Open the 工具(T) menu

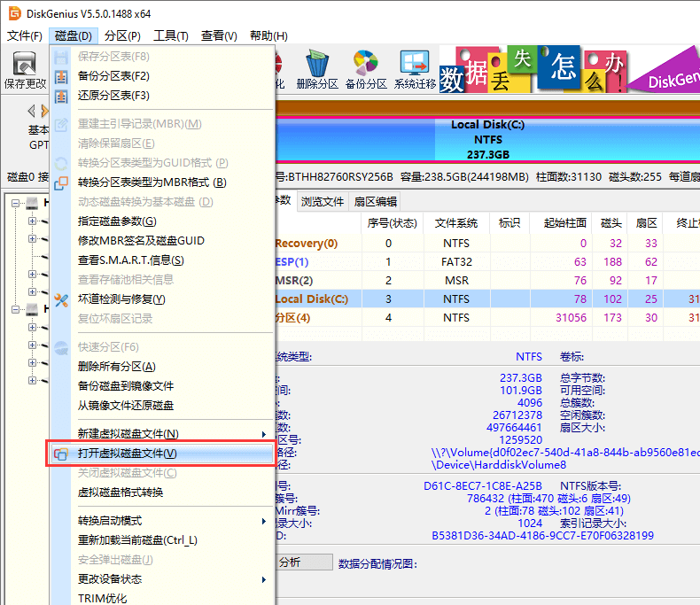[x=170, y=35]
